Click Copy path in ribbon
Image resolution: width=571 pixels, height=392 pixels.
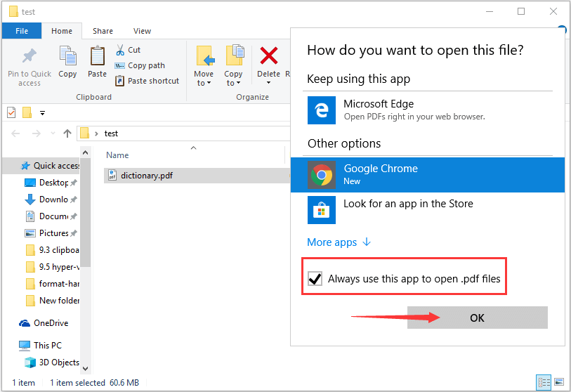(x=140, y=65)
